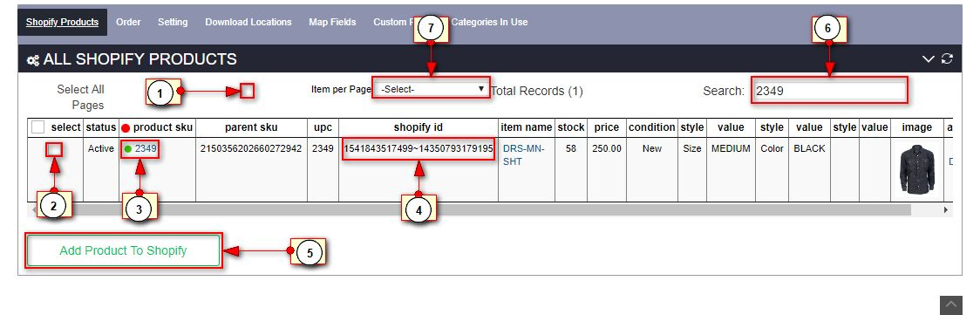Viewport: 980px width, 315px height.
Task: Click the back-to-top arrow button
Action: [951, 305]
